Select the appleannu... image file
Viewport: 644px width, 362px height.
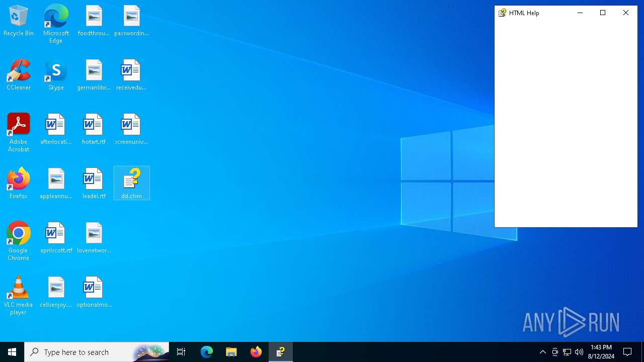[56, 184]
